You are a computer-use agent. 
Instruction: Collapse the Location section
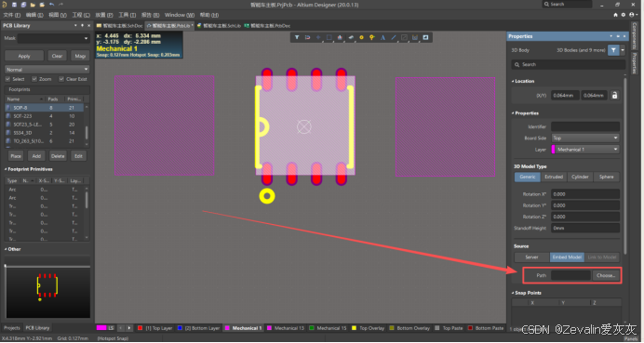pos(513,81)
